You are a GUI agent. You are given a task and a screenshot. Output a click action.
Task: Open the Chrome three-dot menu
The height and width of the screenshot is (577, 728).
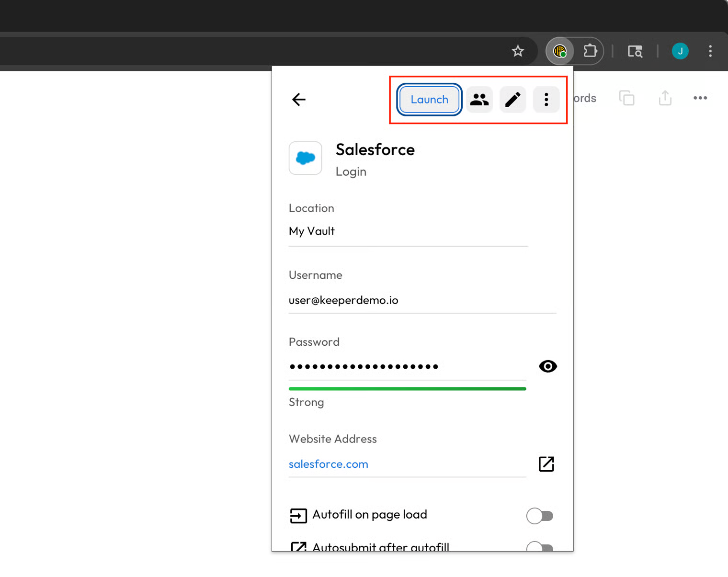click(x=710, y=51)
